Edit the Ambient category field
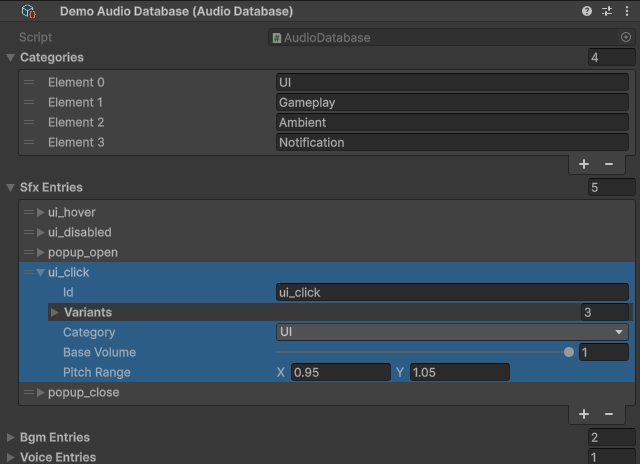The width and height of the screenshot is (640, 464). coord(452,122)
